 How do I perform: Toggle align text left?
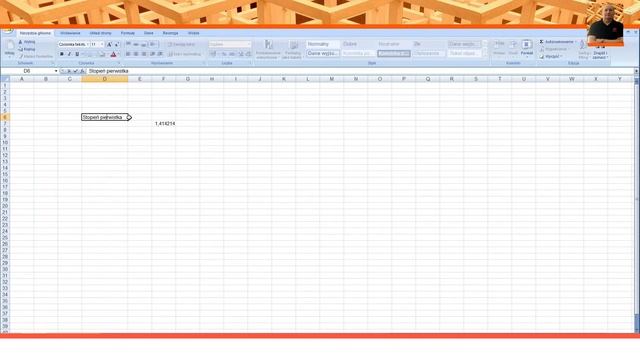[128, 54]
